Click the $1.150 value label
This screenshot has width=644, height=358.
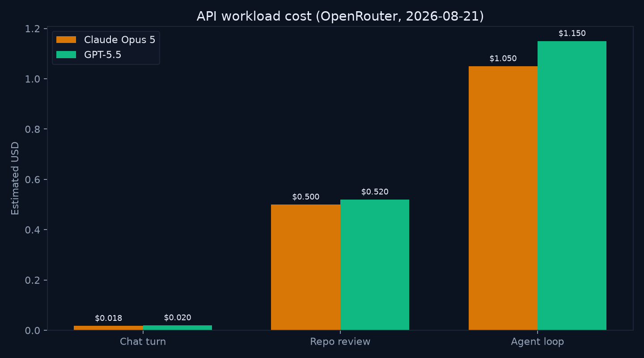point(572,34)
